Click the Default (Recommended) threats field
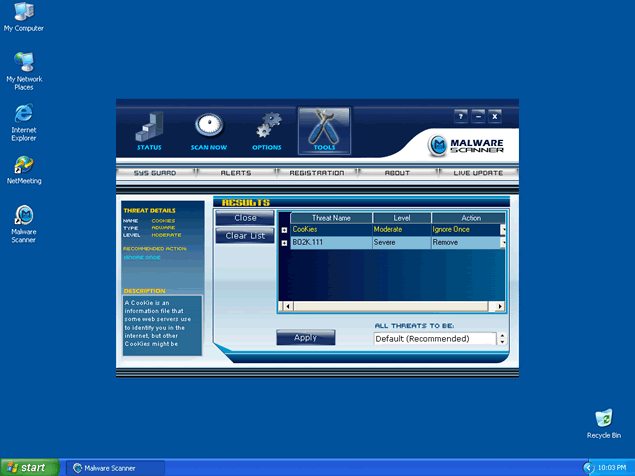The image size is (635, 476). click(x=434, y=339)
